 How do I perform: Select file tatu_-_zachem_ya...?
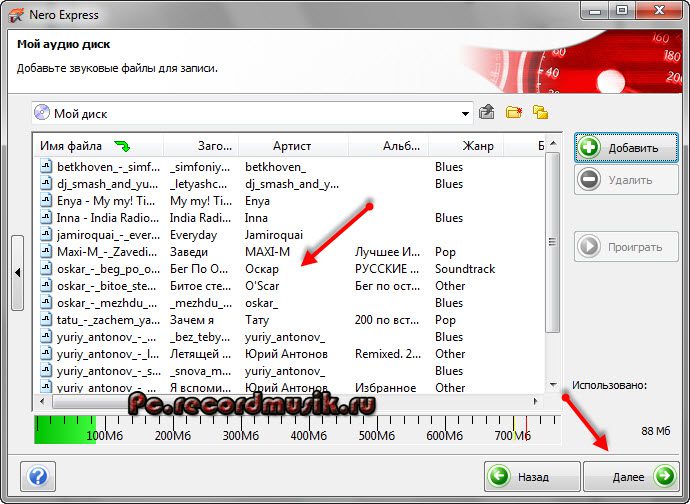(x=108, y=320)
